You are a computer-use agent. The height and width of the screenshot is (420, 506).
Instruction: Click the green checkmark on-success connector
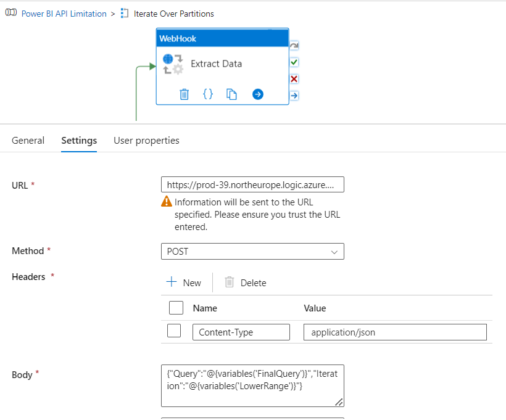click(294, 62)
